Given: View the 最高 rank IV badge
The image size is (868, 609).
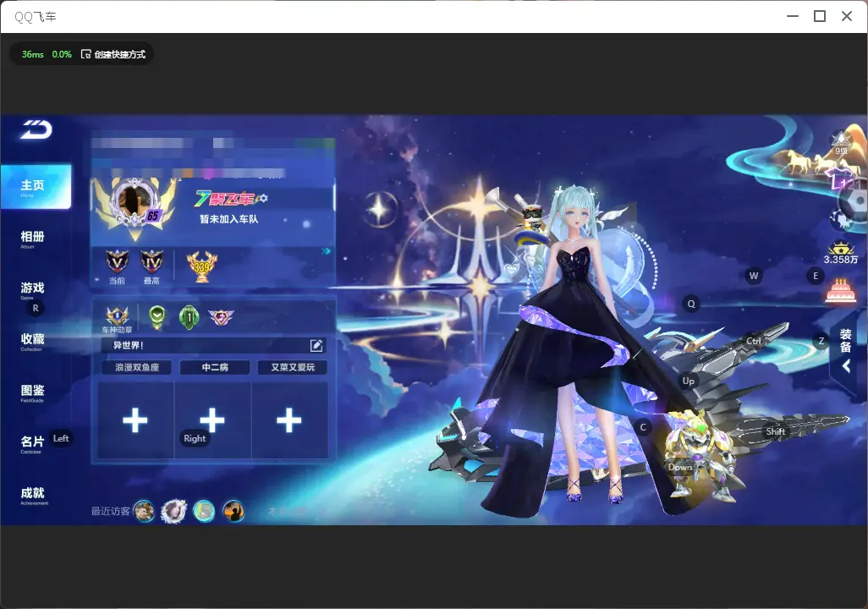Looking at the screenshot, I should click(151, 262).
